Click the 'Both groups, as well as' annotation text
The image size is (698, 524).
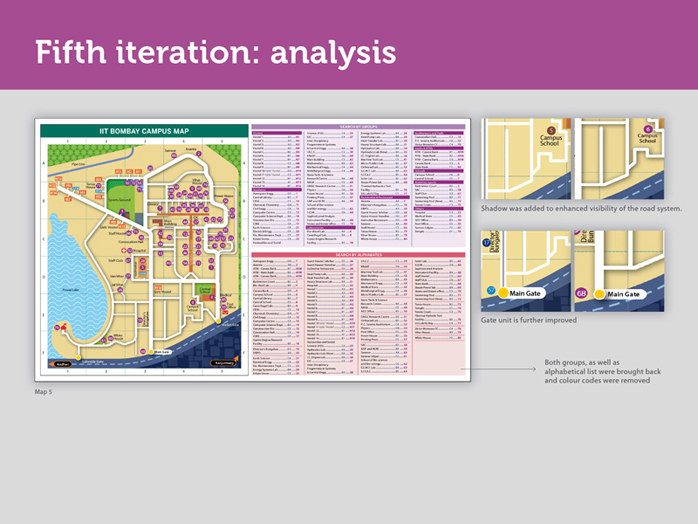(582, 362)
